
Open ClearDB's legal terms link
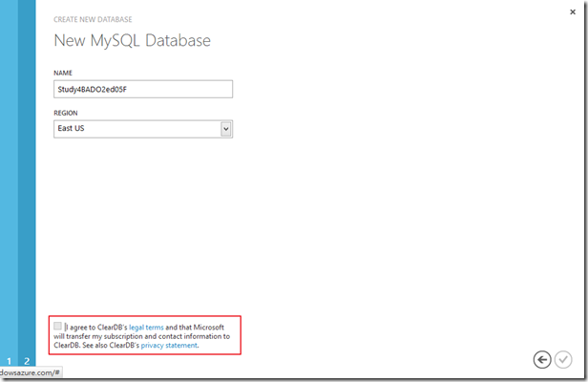[146, 328]
